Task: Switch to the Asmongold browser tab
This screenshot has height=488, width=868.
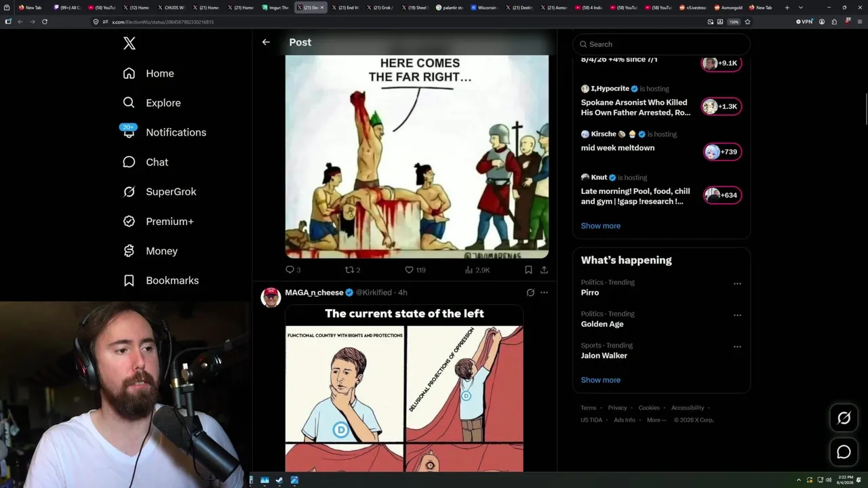Action: click(x=729, y=7)
